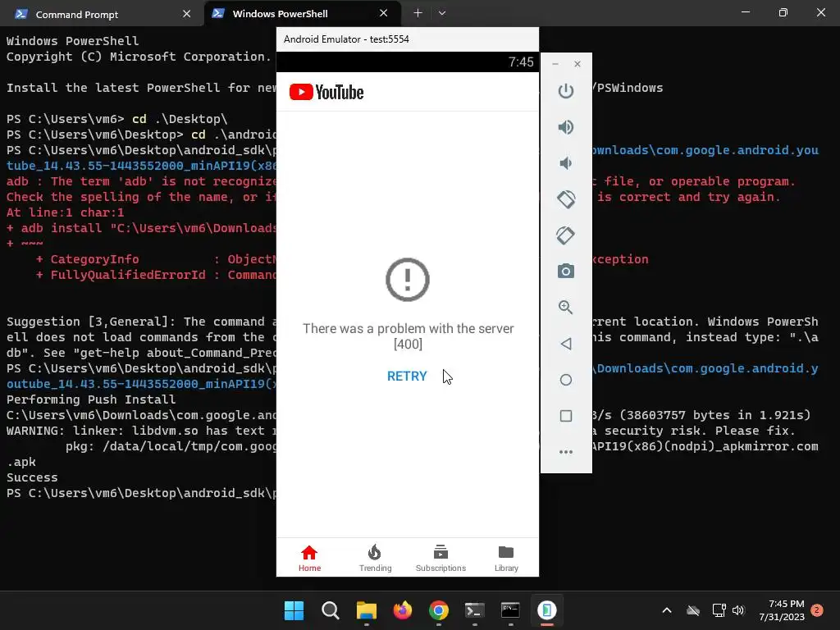Click the Android Emulator window title bar
Viewport: 840px width, 630px height.
407,39
